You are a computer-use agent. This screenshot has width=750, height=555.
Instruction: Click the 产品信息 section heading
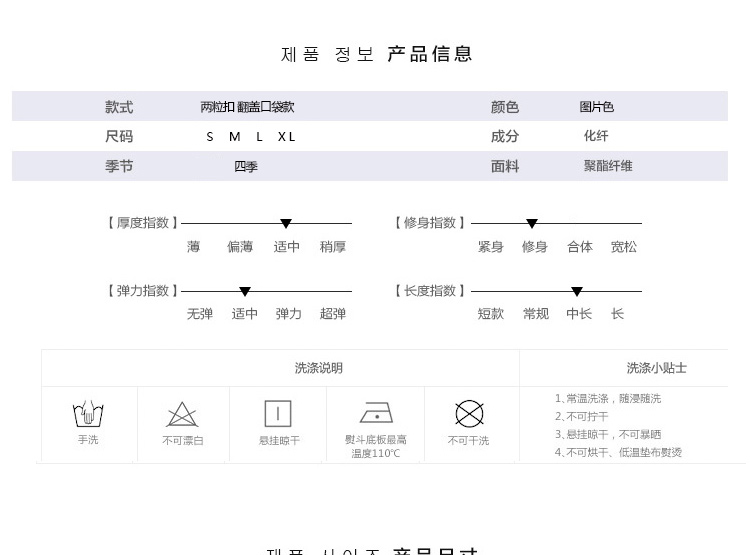pos(430,54)
